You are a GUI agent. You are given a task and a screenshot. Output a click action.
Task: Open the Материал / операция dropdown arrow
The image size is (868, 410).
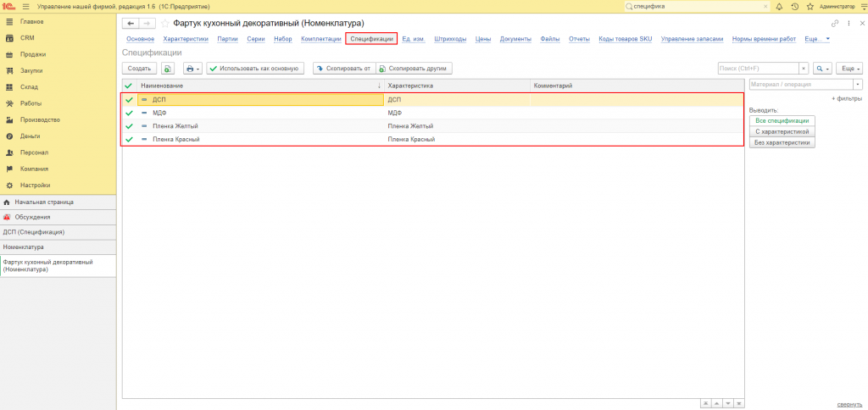[x=858, y=84]
